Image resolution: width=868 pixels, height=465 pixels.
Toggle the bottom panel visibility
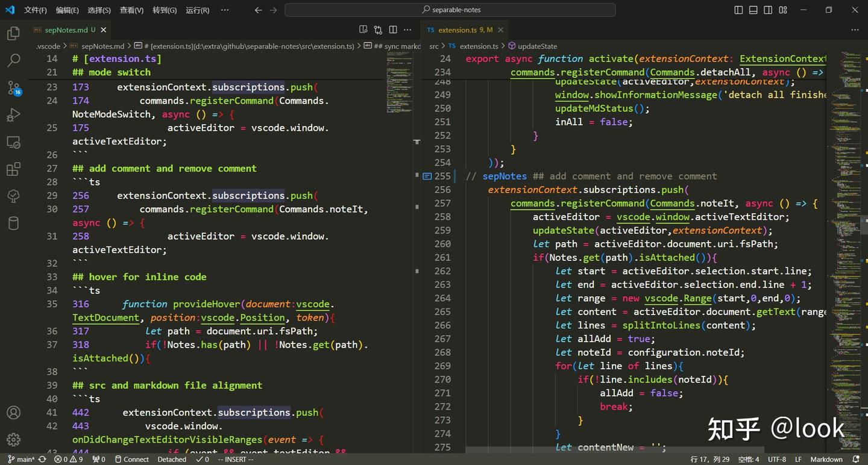point(753,10)
